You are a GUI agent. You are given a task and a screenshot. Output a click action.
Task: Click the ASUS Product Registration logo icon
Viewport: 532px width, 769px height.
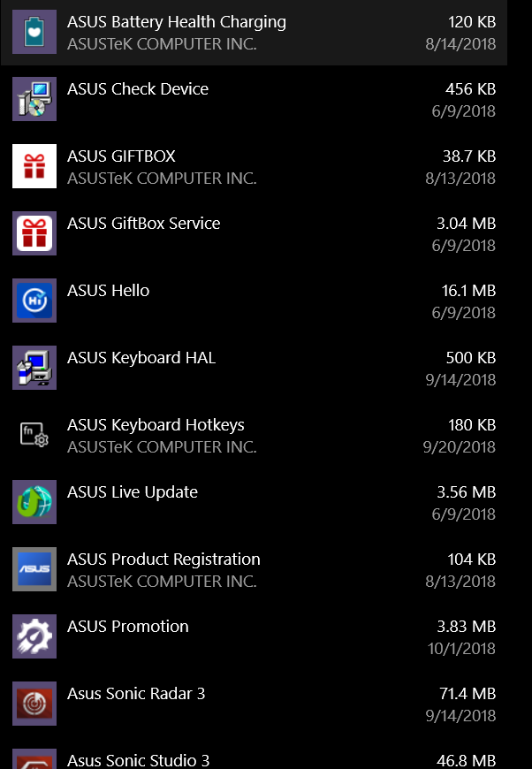point(34,569)
